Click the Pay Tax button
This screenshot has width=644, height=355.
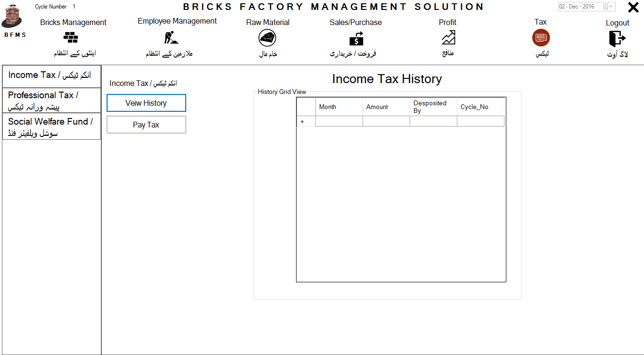146,125
